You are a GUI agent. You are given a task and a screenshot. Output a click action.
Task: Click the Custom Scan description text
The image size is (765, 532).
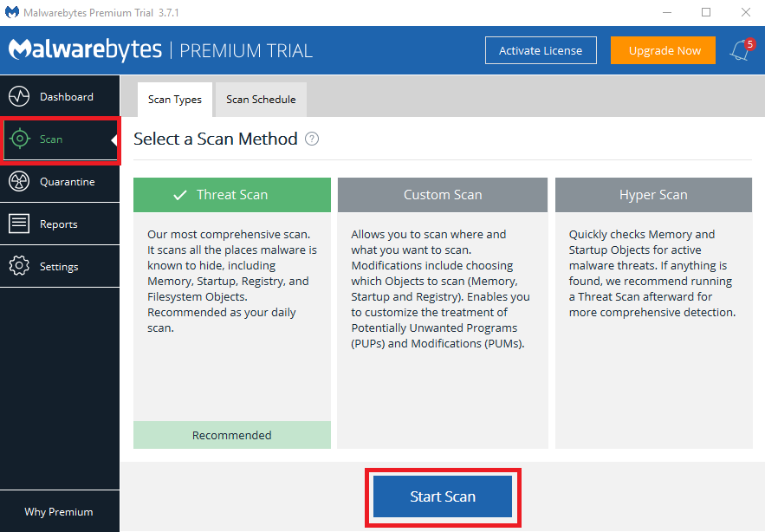coord(440,289)
